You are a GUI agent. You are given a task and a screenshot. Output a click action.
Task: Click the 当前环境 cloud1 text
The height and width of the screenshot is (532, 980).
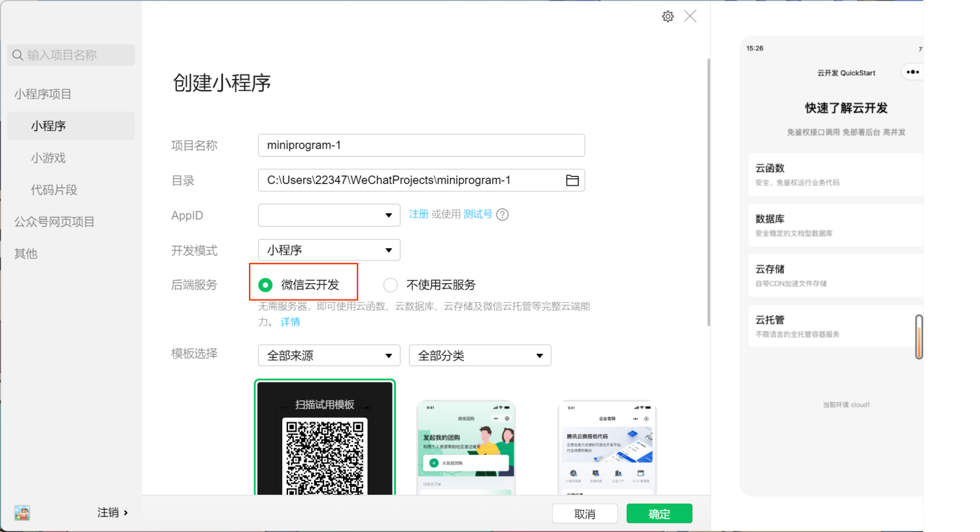(846, 405)
